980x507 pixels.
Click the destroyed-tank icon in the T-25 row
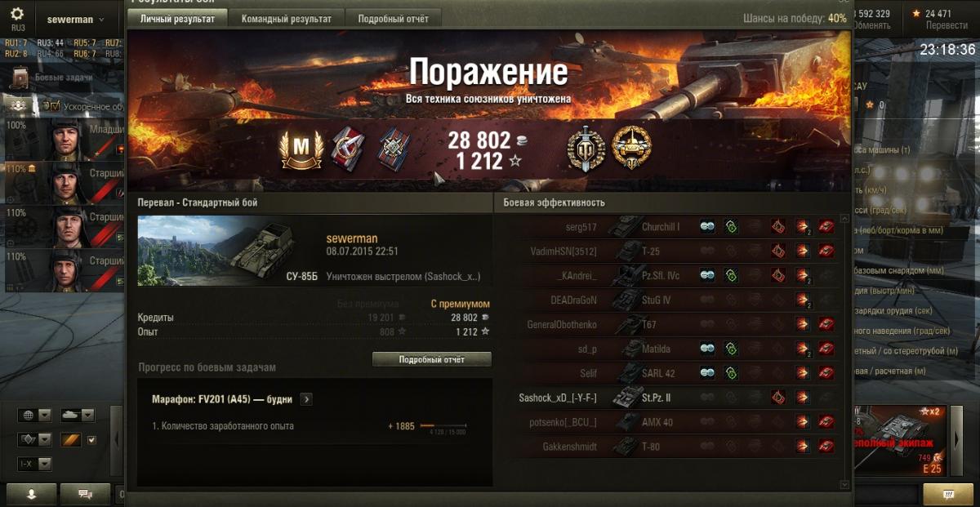(x=826, y=251)
